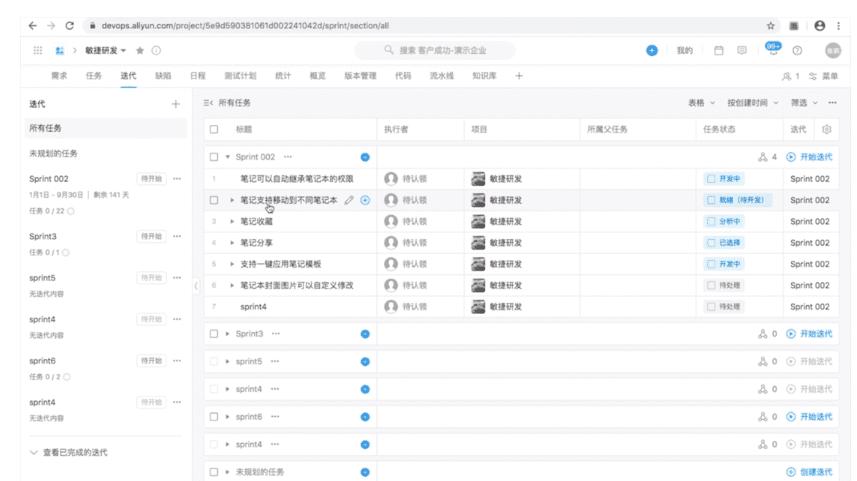Viewport: 857px width, 481px height.
Task: Switch to the 需求 tab
Action: click(x=59, y=76)
